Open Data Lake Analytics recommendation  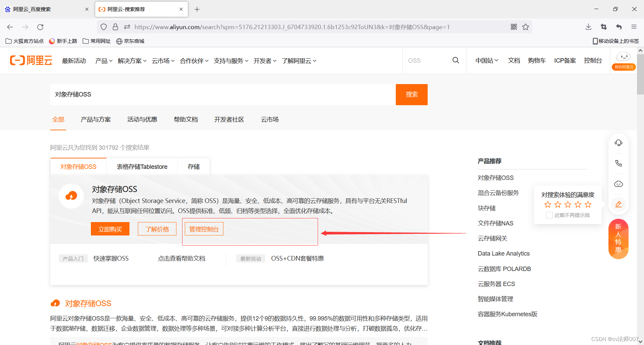(503, 254)
